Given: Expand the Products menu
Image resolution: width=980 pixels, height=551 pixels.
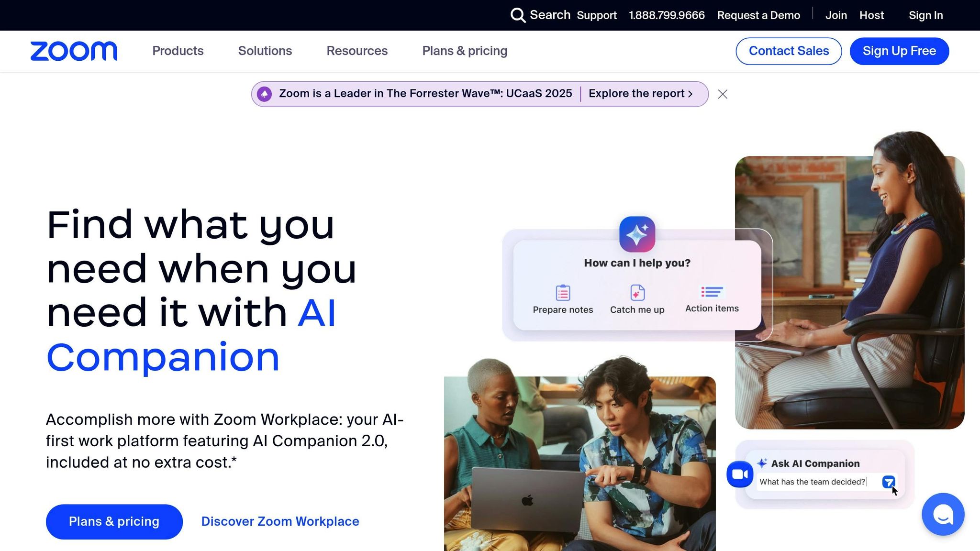Looking at the screenshot, I should [x=178, y=51].
